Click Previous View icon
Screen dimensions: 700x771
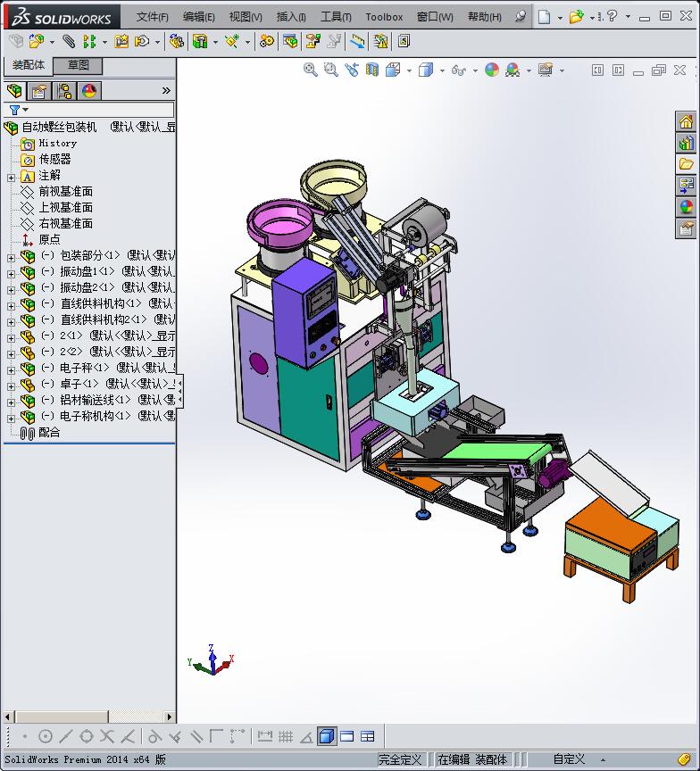click(351, 70)
